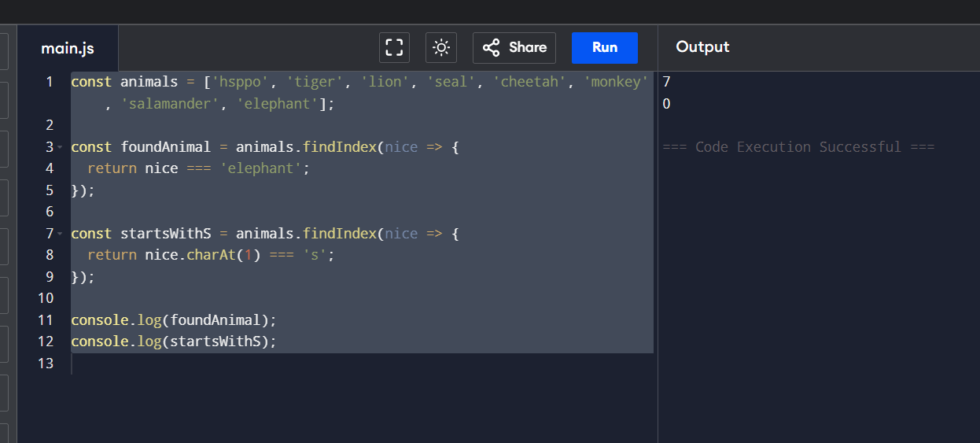Click the startsWithS variable on line 7
Screen dimensions: 980x443
[x=166, y=234]
